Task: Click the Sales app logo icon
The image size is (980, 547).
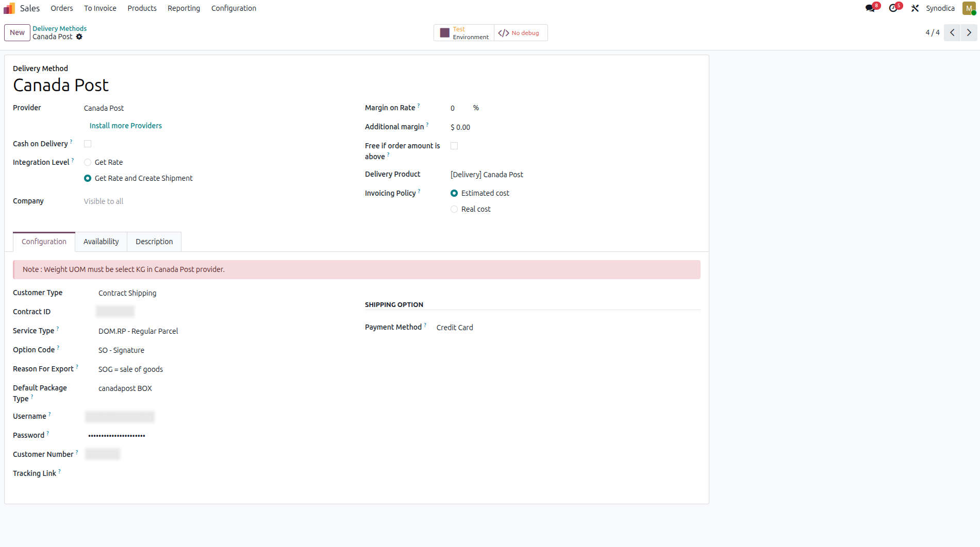Action: 9,8
